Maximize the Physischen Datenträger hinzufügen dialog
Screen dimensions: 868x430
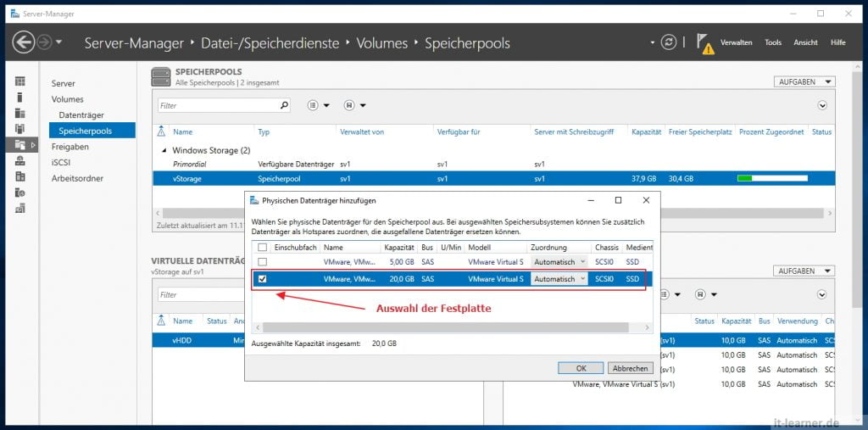coord(618,200)
